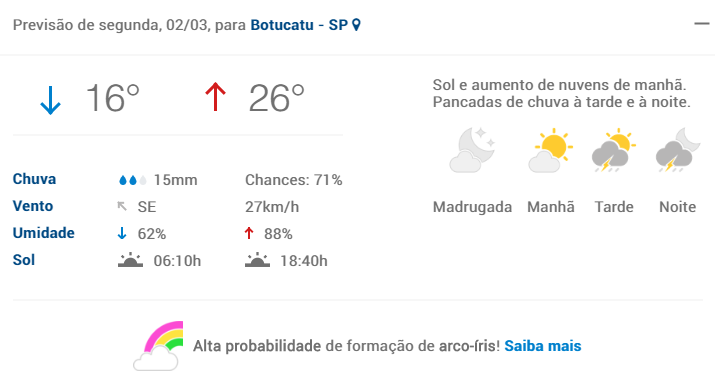Viewport: 715px width, 385px height.
Task: Select the Madrugada moon and cloud icon
Action: tap(472, 150)
